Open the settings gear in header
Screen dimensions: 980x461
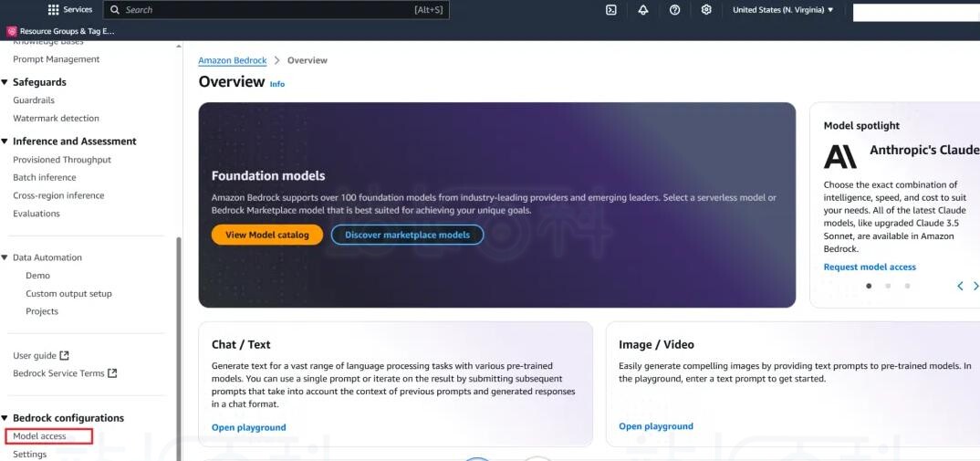point(706,10)
